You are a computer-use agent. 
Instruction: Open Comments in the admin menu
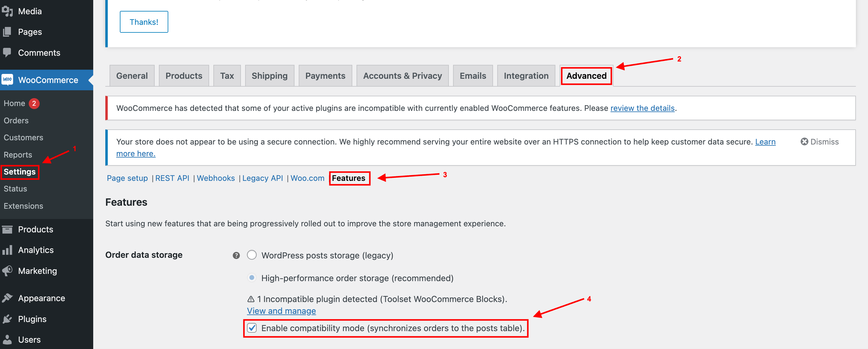point(47,53)
